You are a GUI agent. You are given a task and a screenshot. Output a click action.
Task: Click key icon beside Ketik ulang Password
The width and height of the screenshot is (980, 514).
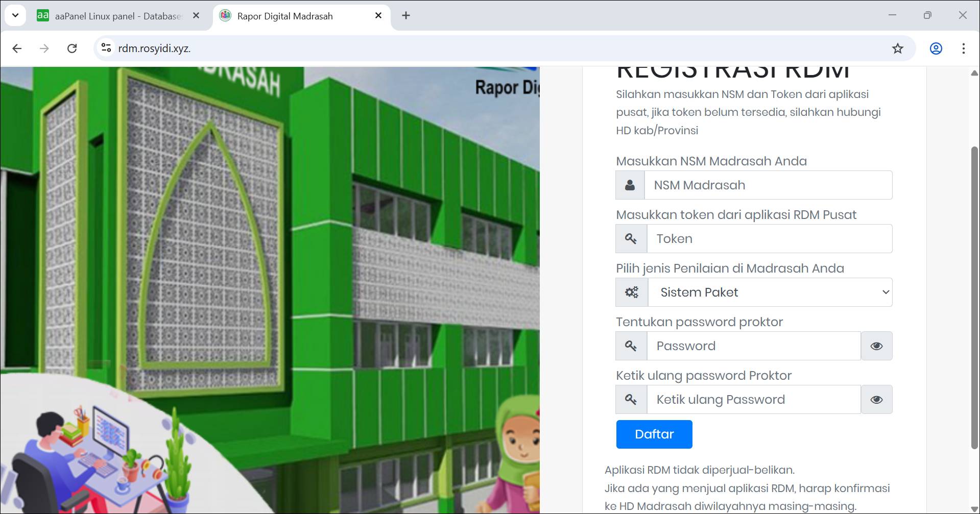pyautogui.click(x=631, y=400)
